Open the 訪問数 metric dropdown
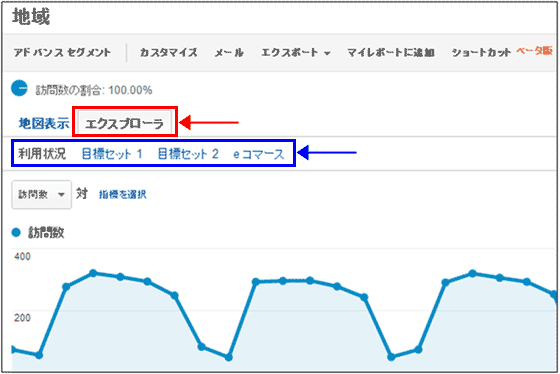The image size is (560, 374). click(x=41, y=195)
